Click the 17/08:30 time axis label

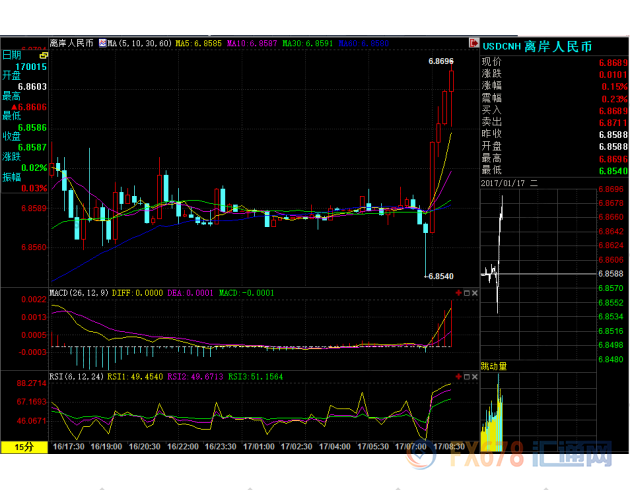[x=449, y=447]
